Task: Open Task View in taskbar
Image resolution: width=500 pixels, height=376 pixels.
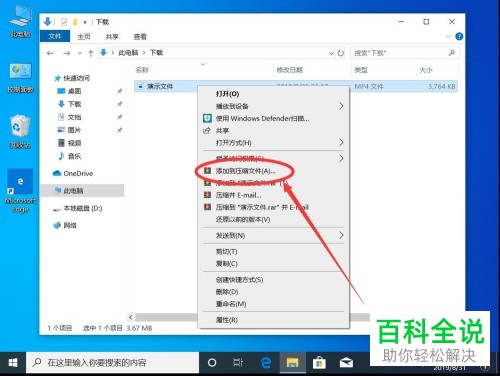Action: [x=238, y=362]
